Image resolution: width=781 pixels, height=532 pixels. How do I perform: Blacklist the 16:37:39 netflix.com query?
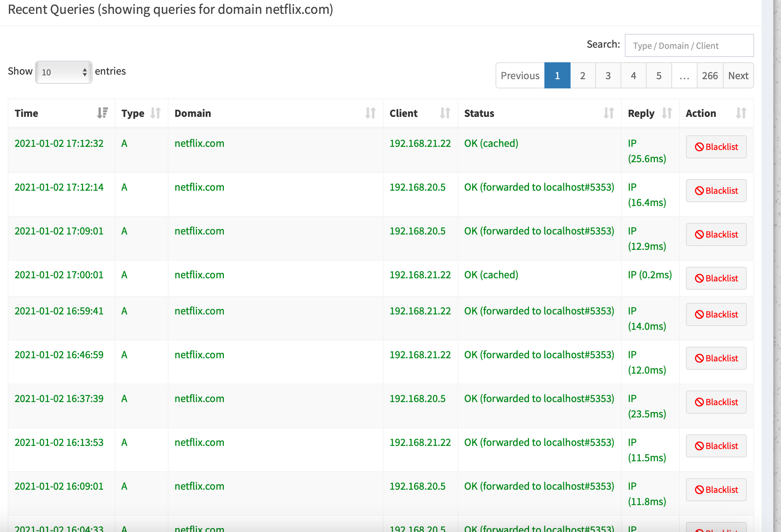[716, 402]
